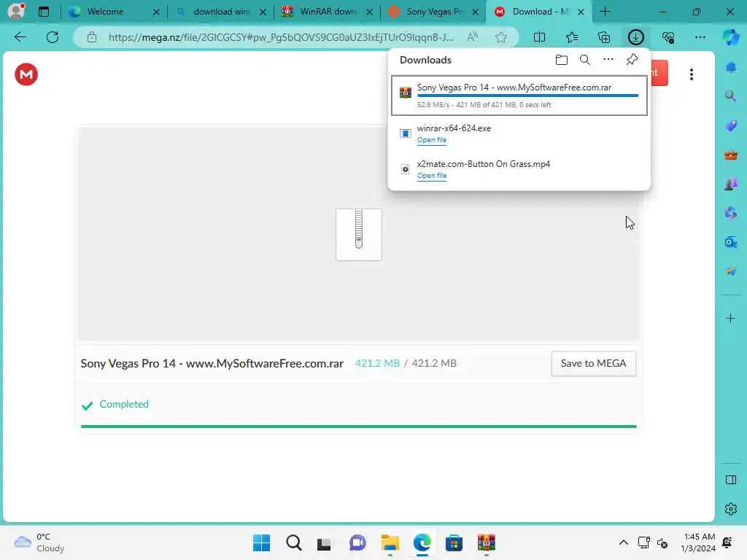View site information lock icon
This screenshot has width=747, height=560.
click(92, 37)
